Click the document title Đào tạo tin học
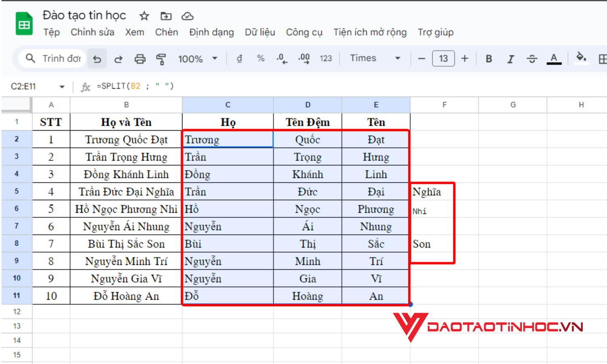 click(x=85, y=15)
